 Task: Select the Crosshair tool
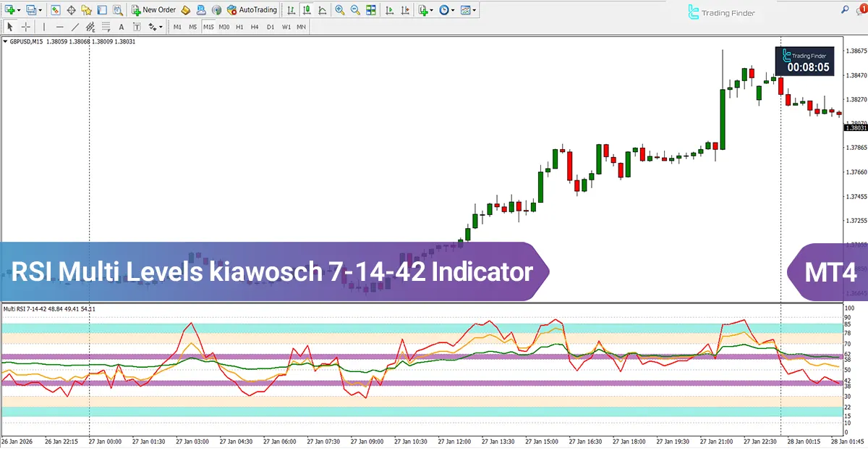(26, 26)
